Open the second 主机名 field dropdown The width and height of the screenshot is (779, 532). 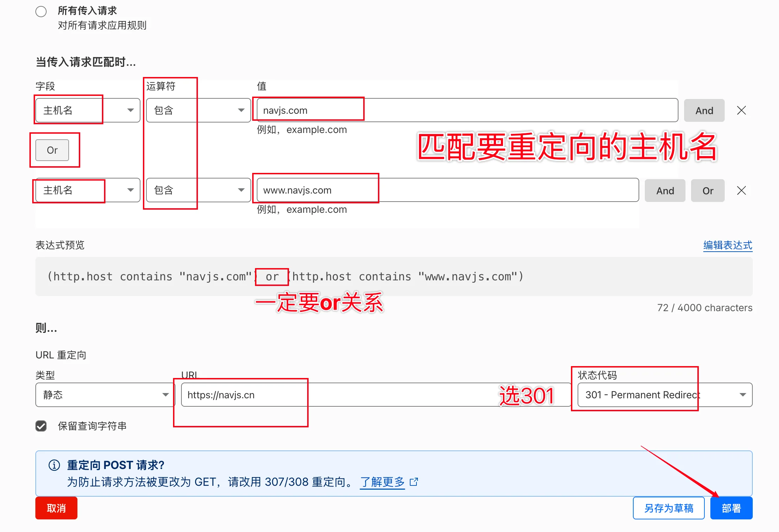pos(88,190)
